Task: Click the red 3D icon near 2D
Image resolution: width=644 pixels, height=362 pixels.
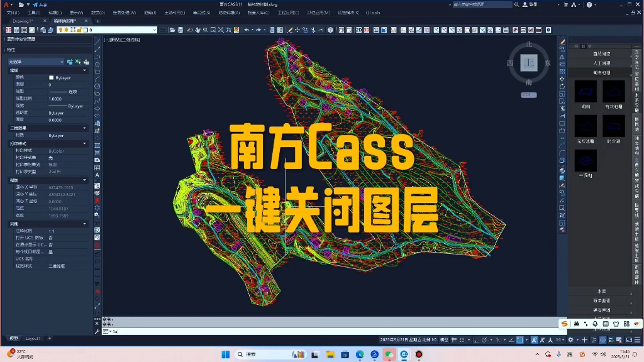Action: [367, 30]
